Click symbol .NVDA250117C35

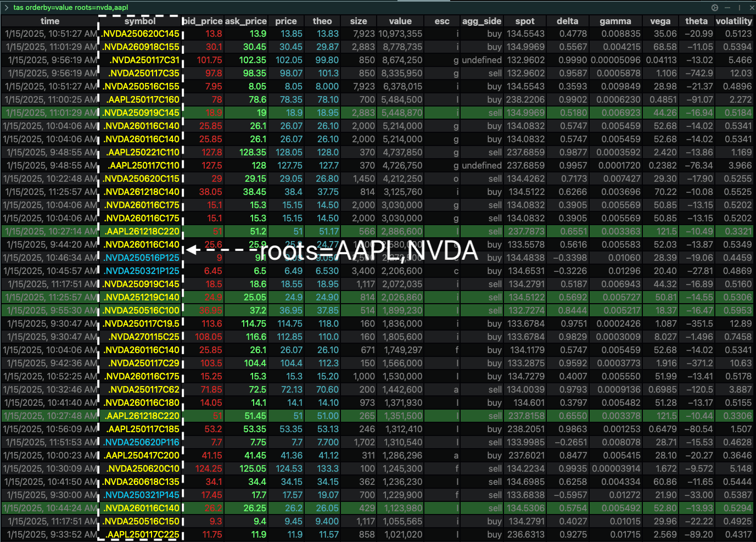point(144,73)
